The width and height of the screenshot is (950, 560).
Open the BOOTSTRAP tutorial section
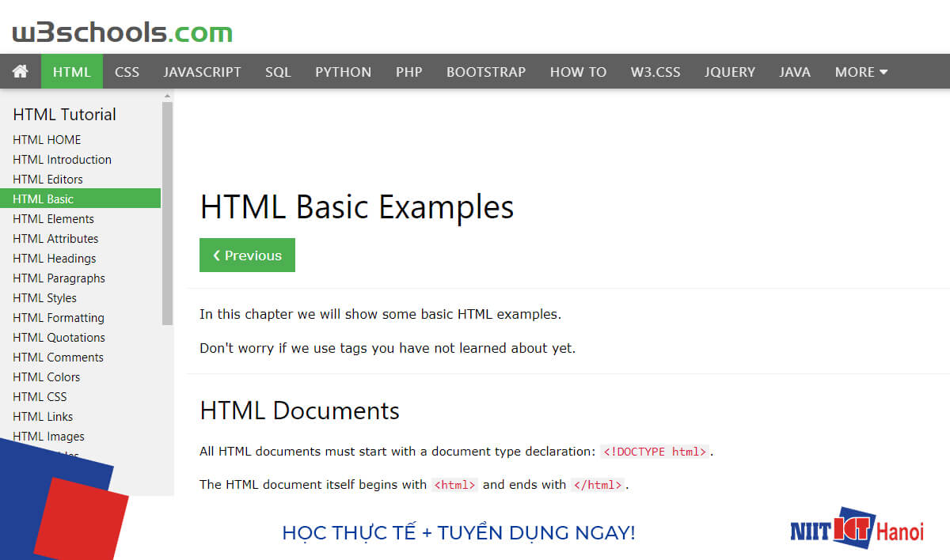(486, 71)
